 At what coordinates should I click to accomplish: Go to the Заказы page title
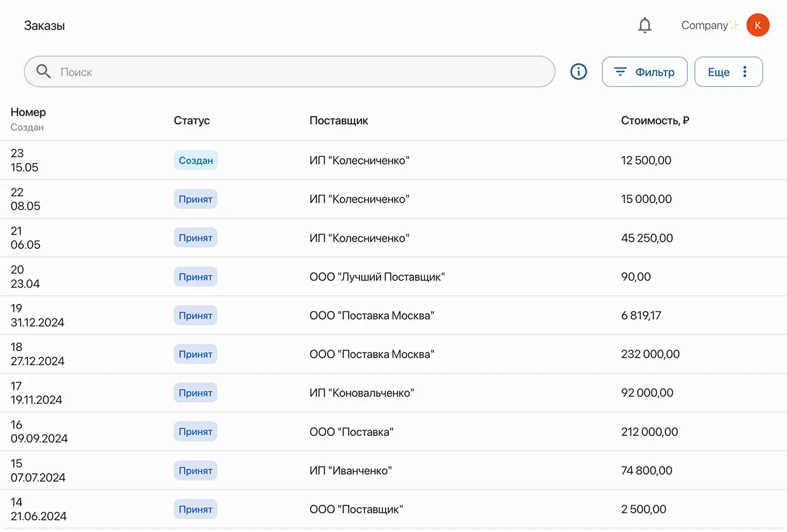pos(45,26)
